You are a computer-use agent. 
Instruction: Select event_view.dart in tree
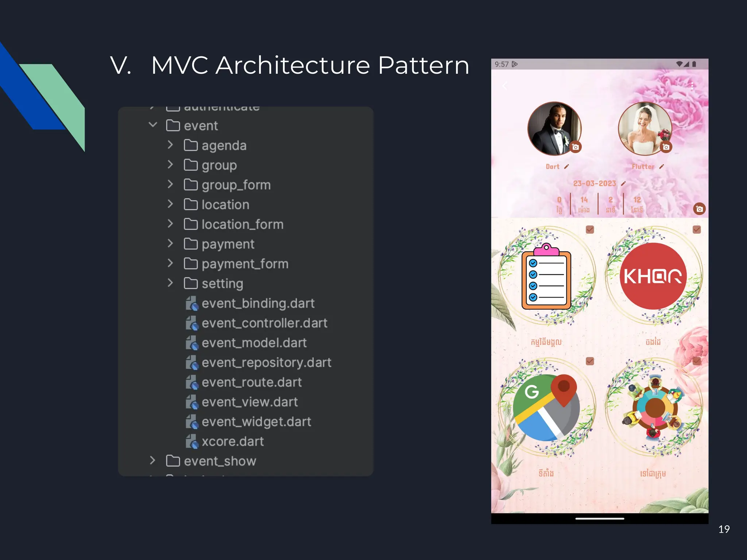click(x=249, y=402)
